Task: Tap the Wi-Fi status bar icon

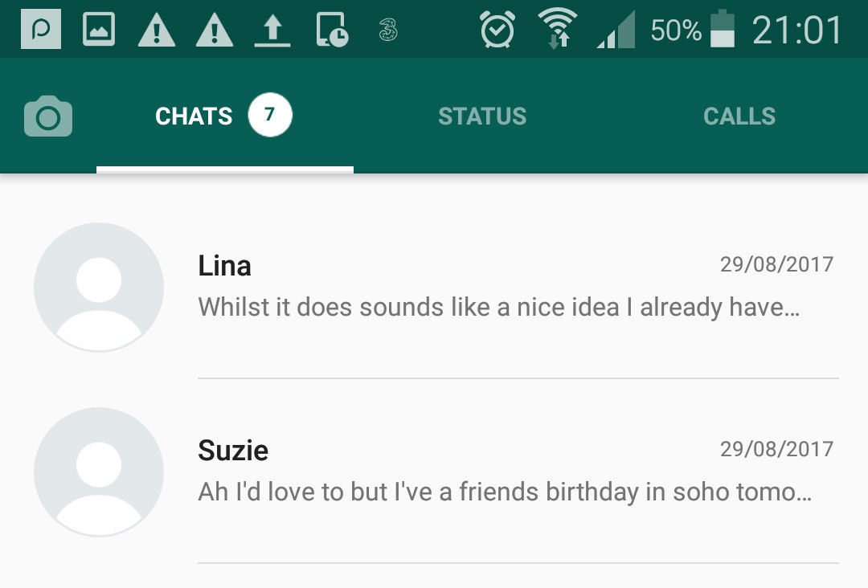Action: 557,30
